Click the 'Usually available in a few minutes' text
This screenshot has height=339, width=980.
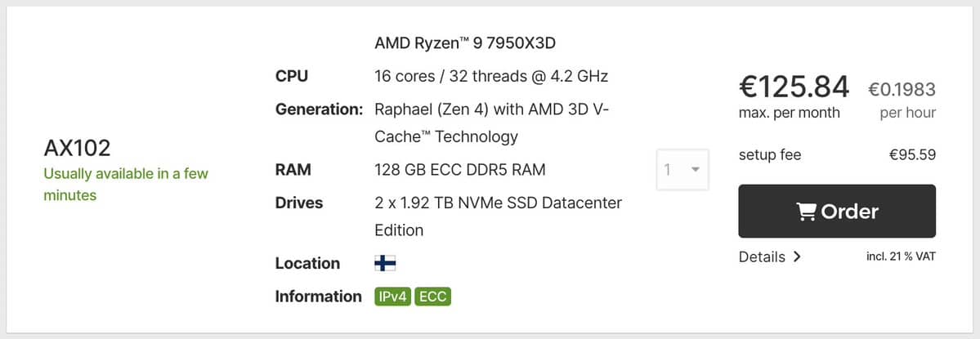125,185
